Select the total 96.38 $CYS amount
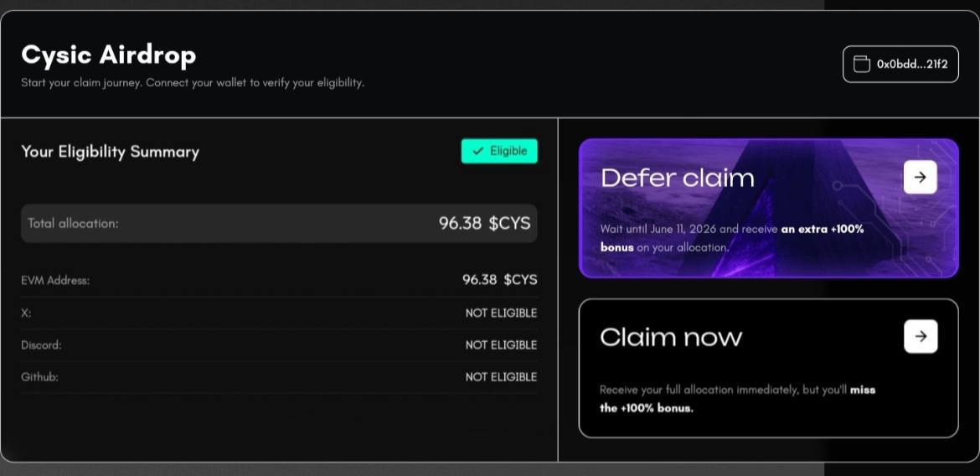This screenshot has height=476, width=980. click(x=484, y=224)
